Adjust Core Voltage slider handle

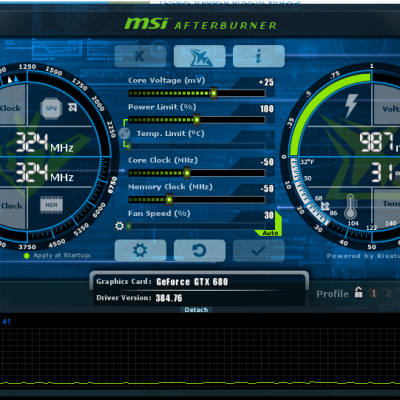tap(213, 93)
